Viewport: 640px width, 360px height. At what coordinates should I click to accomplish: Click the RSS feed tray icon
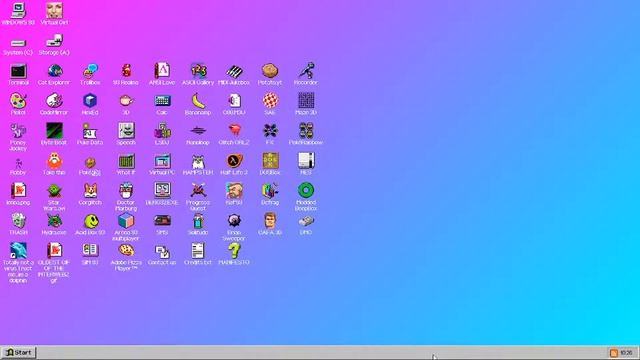click(x=613, y=353)
